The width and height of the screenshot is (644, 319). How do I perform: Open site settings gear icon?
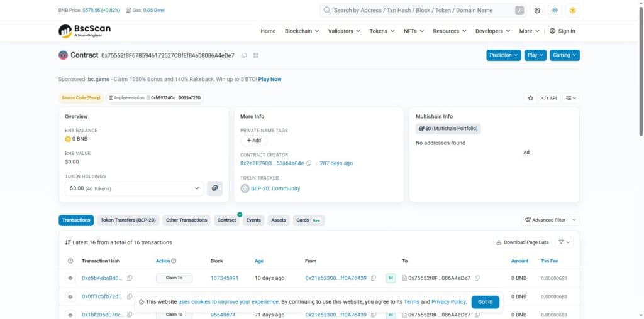click(x=537, y=10)
